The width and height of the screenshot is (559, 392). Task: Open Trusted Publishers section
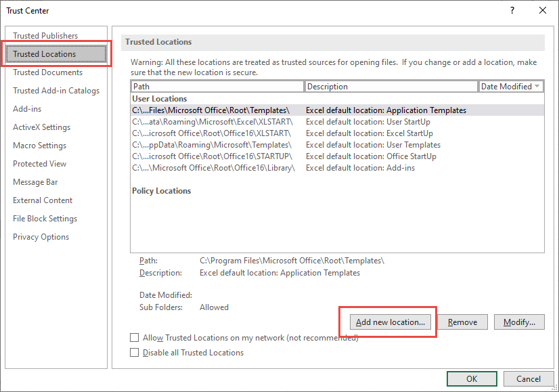45,36
